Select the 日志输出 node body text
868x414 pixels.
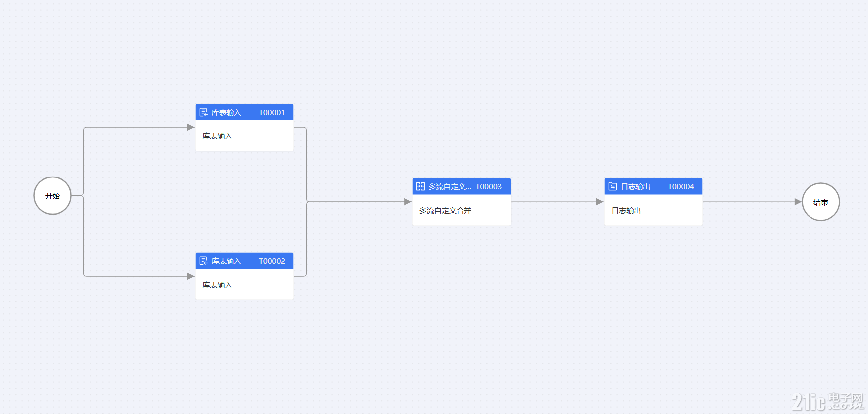(x=626, y=211)
